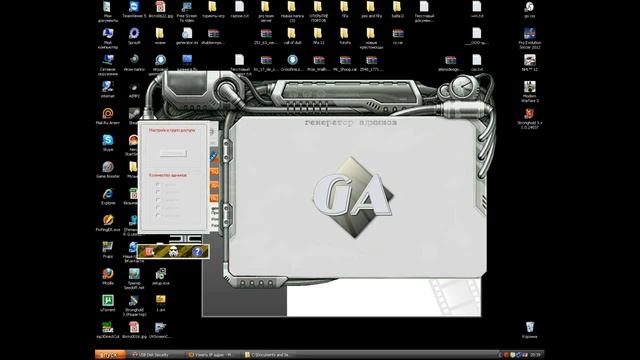Select the UVScreenC... desktop icon
Screen dimensions: 640x360
[x=160, y=331]
